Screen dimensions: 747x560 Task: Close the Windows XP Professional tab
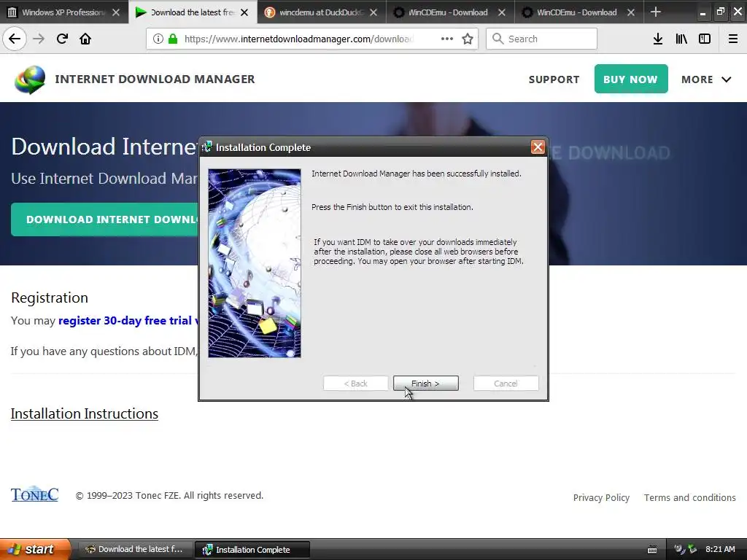point(116,12)
